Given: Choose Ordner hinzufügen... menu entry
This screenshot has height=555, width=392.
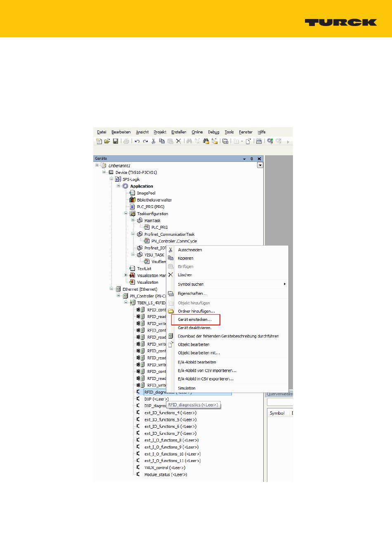Looking at the screenshot, I should (x=196, y=311).
